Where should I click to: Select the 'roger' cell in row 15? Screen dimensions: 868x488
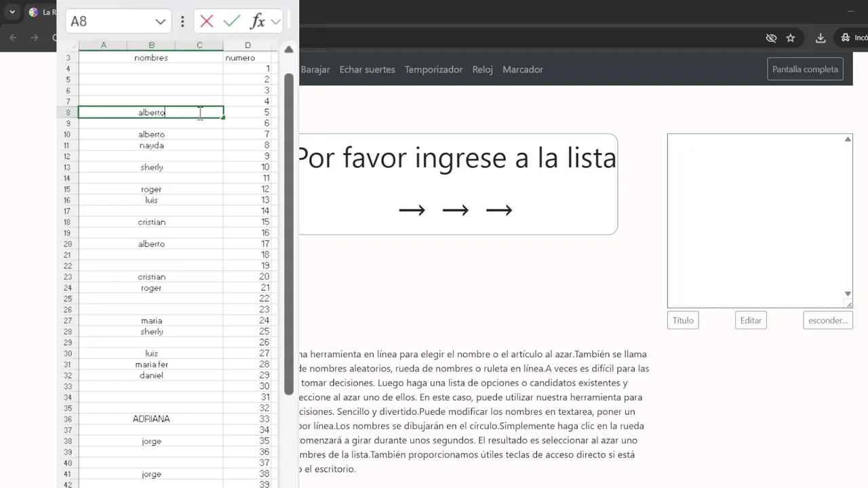151,189
